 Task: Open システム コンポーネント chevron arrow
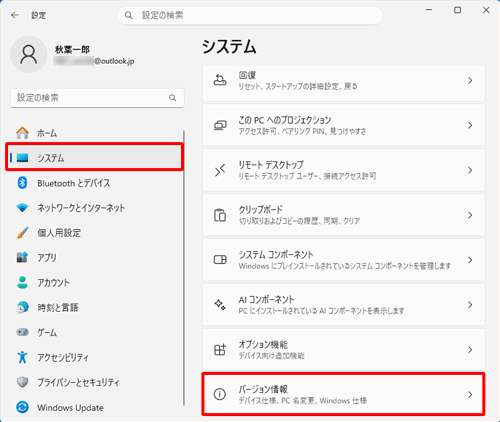[470, 260]
